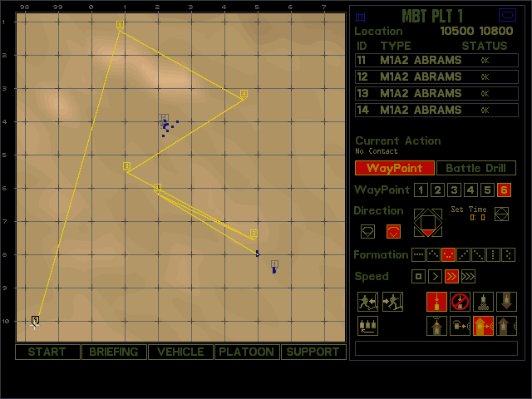Choose the vertical column formation

pyautogui.click(x=494, y=255)
